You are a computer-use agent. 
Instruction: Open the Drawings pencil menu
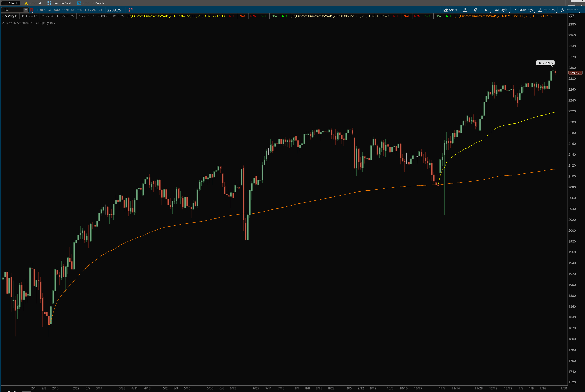(523, 10)
